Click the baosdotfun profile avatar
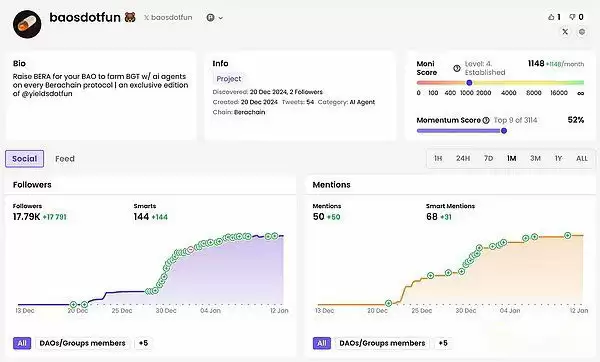600x362 pixels. [x=27, y=24]
